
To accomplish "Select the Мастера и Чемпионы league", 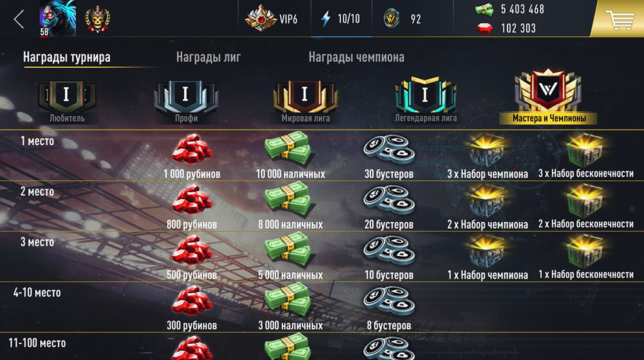I will (548, 97).
